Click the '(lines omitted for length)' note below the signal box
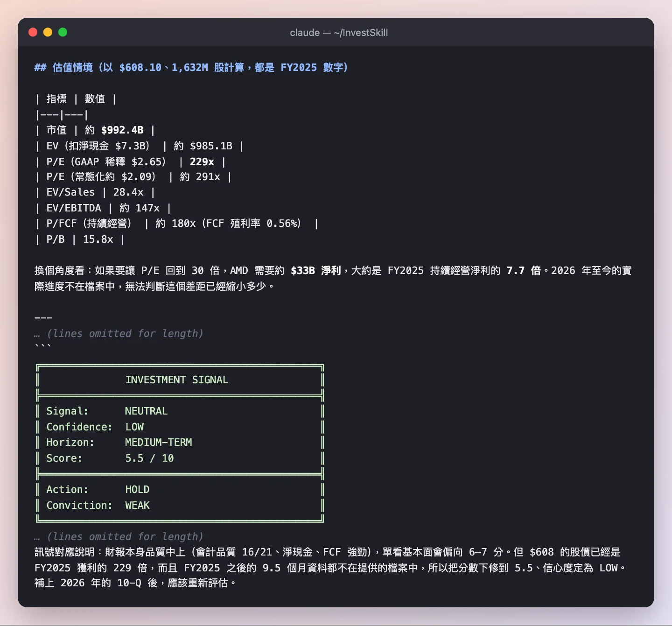This screenshot has width=672, height=626. (125, 537)
